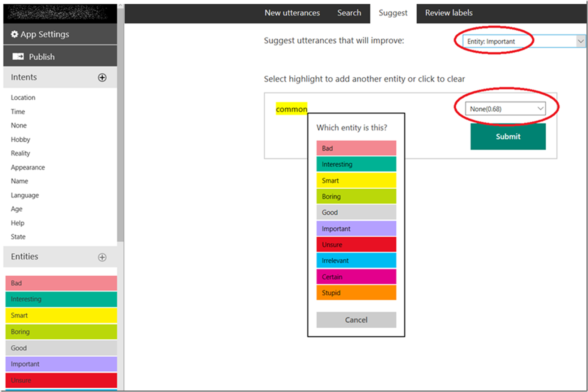Choose Unsure in the entity popup
Image resolution: width=588 pixels, height=392 pixels.
(x=356, y=244)
